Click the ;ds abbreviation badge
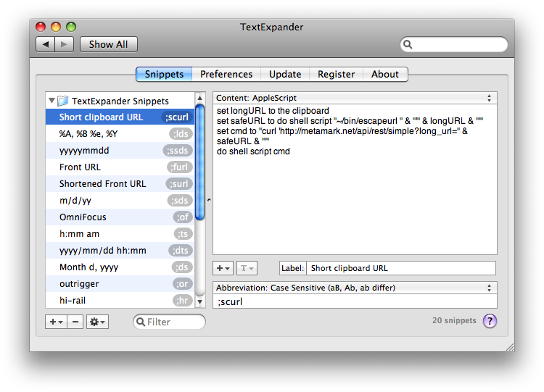 pyautogui.click(x=182, y=267)
